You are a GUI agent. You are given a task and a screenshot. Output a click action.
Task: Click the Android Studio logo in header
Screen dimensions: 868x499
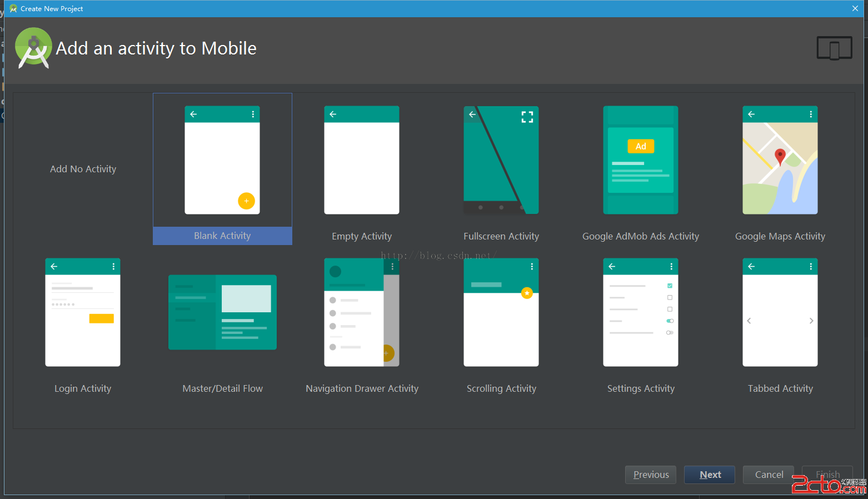pyautogui.click(x=33, y=48)
